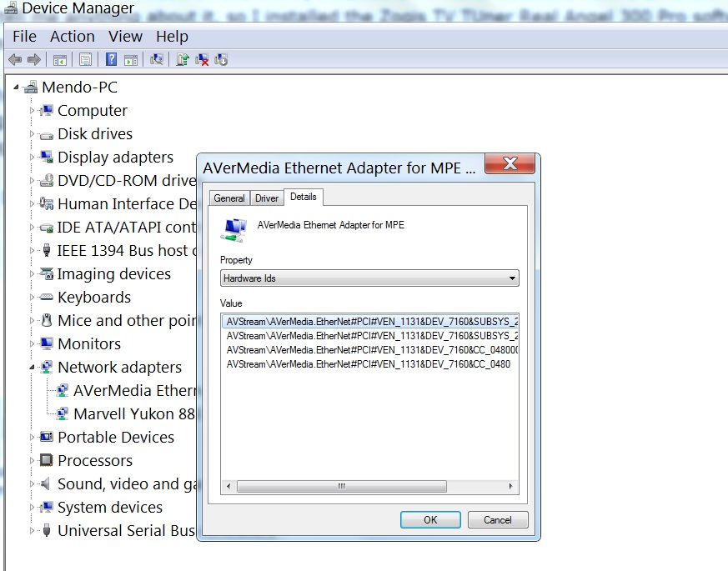Open the Help menu
728x571 pixels.
coord(173,36)
